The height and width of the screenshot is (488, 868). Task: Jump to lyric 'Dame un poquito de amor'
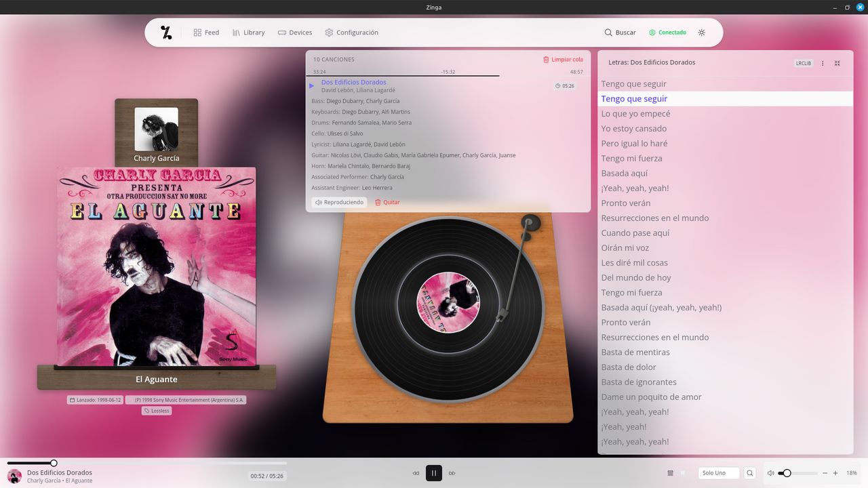pyautogui.click(x=726, y=397)
